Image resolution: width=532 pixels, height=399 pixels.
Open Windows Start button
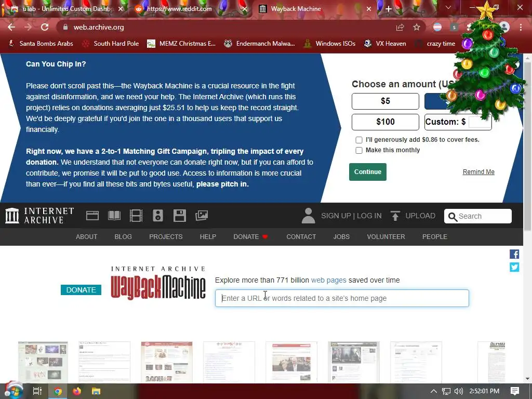pos(14,391)
